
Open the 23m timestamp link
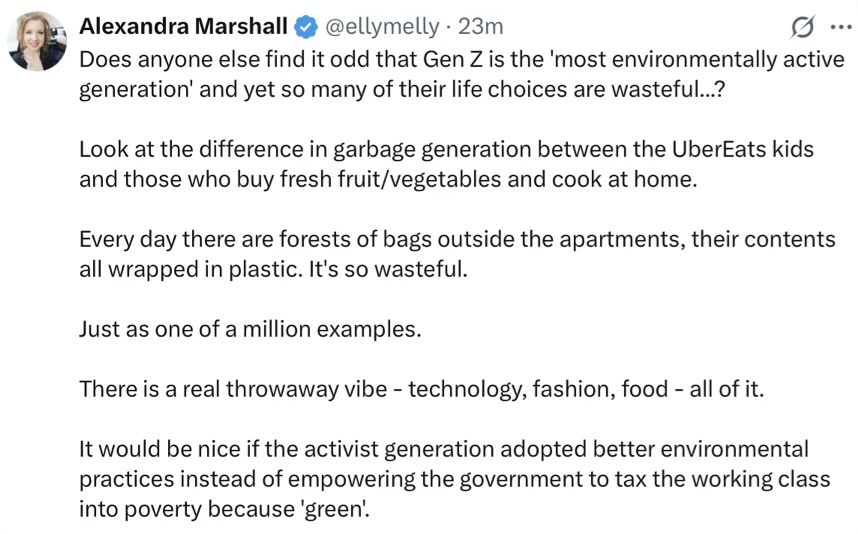[480, 26]
